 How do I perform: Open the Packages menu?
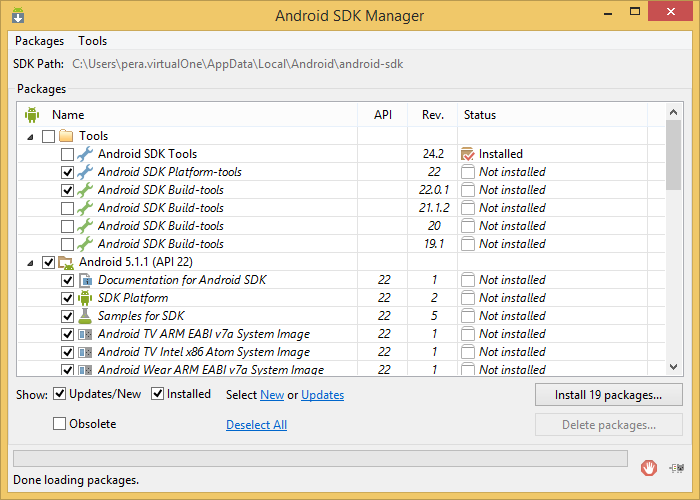pos(39,41)
